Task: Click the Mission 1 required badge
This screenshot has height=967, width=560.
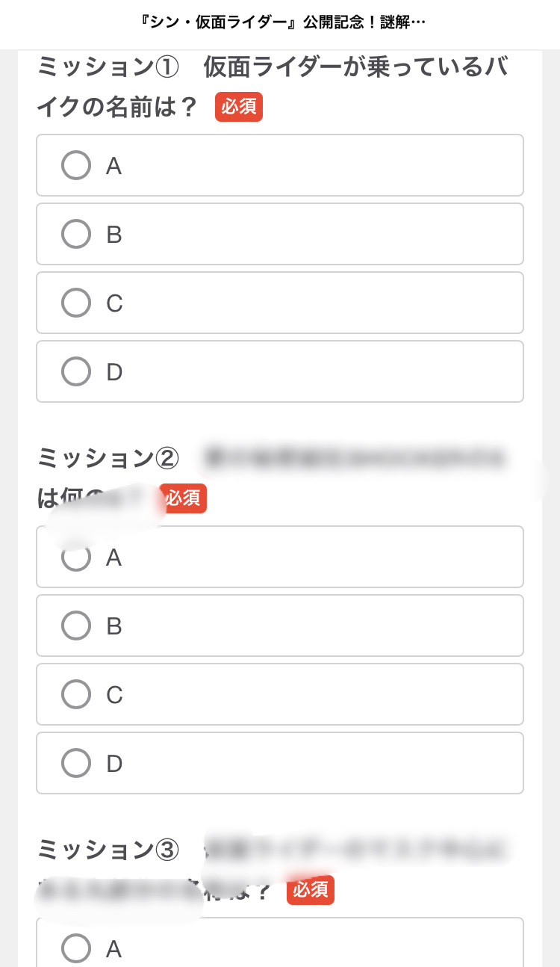Action: coord(239,107)
